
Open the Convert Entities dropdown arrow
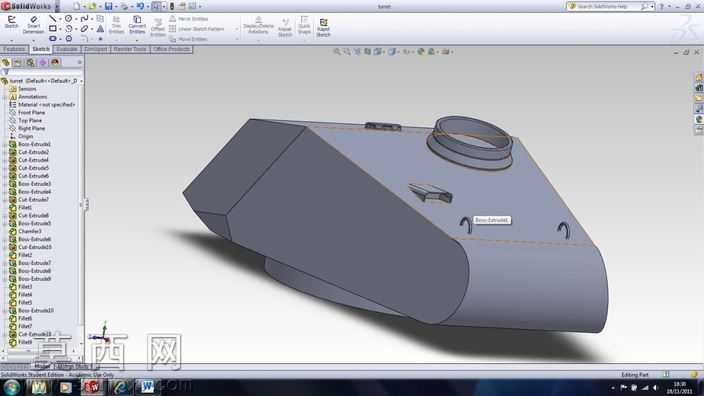coord(137,39)
